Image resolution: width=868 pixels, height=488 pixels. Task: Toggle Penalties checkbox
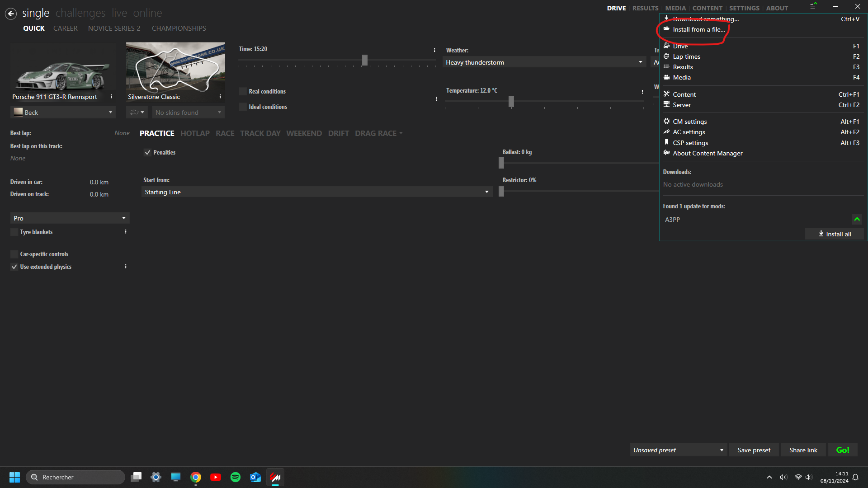coord(147,152)
